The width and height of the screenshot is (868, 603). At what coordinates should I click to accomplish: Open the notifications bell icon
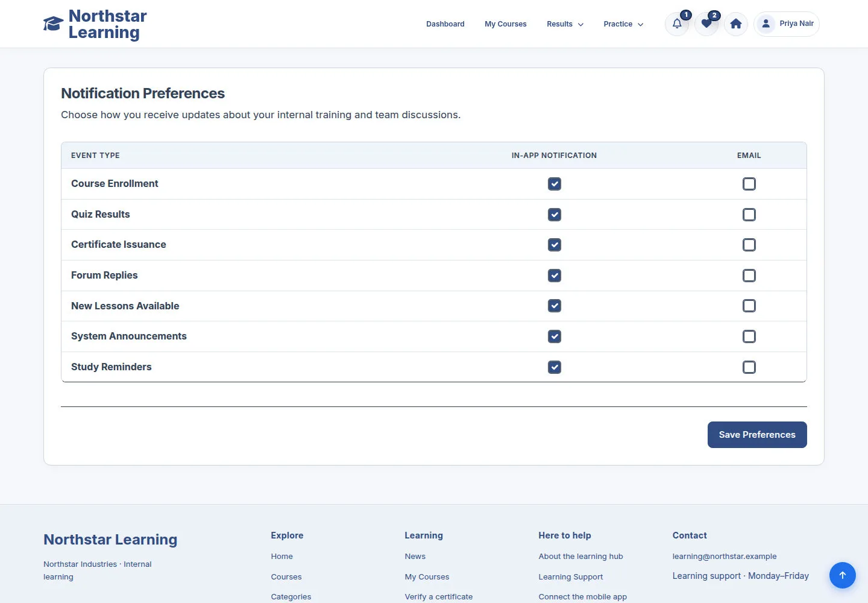pos(677,24)
